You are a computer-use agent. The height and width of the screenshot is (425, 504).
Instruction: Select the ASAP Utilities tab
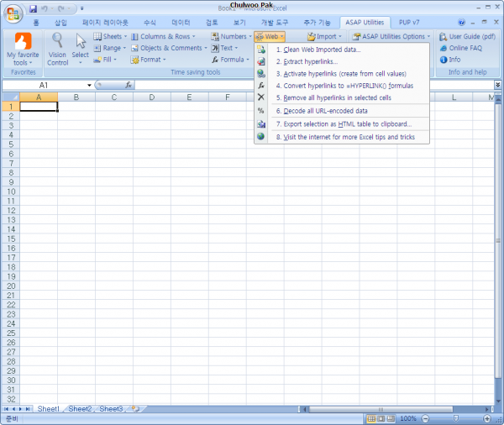(x=365, y=22)
